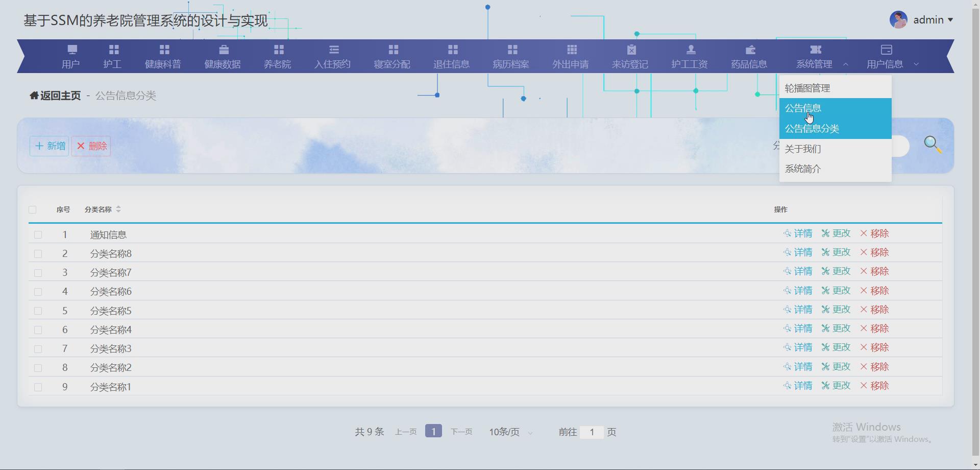Check the checkbox for row 通知信息
980x470 pixels.
coord(38,234)
